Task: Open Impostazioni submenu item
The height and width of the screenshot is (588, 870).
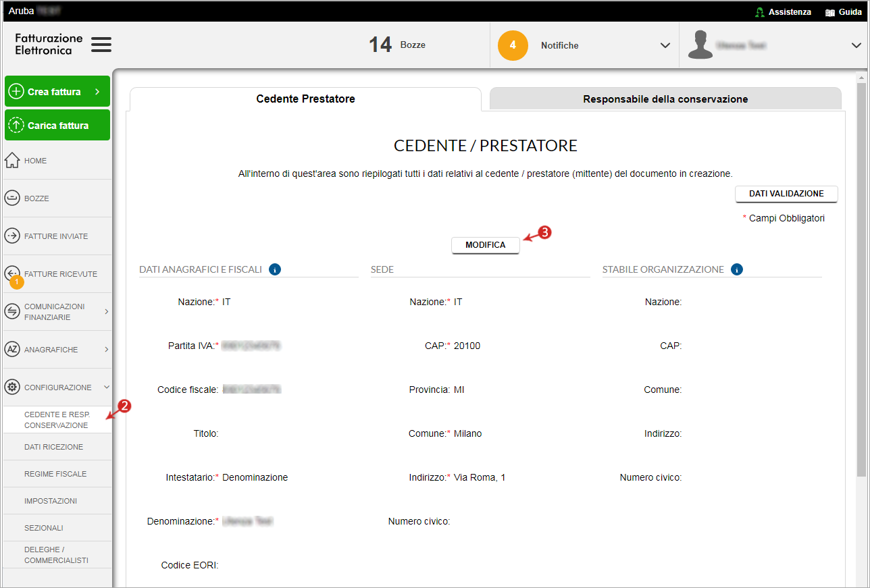Action: point(57,501)
